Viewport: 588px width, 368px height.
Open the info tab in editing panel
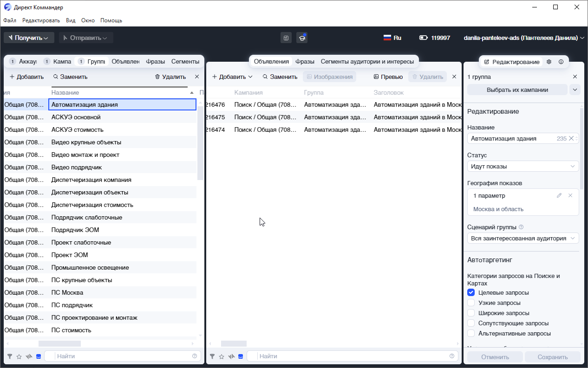click(561, 62)
